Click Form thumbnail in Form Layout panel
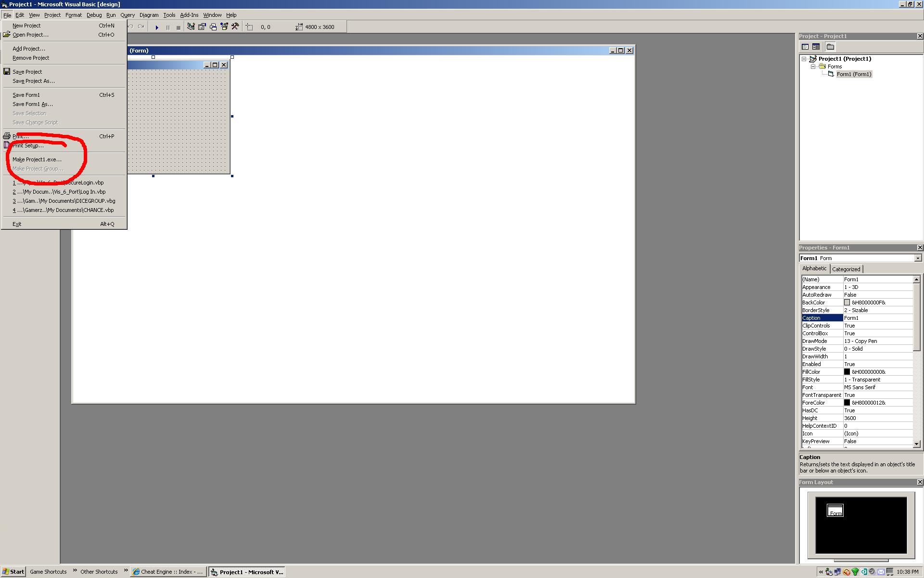The image size is (924, 578). (835, 511)
